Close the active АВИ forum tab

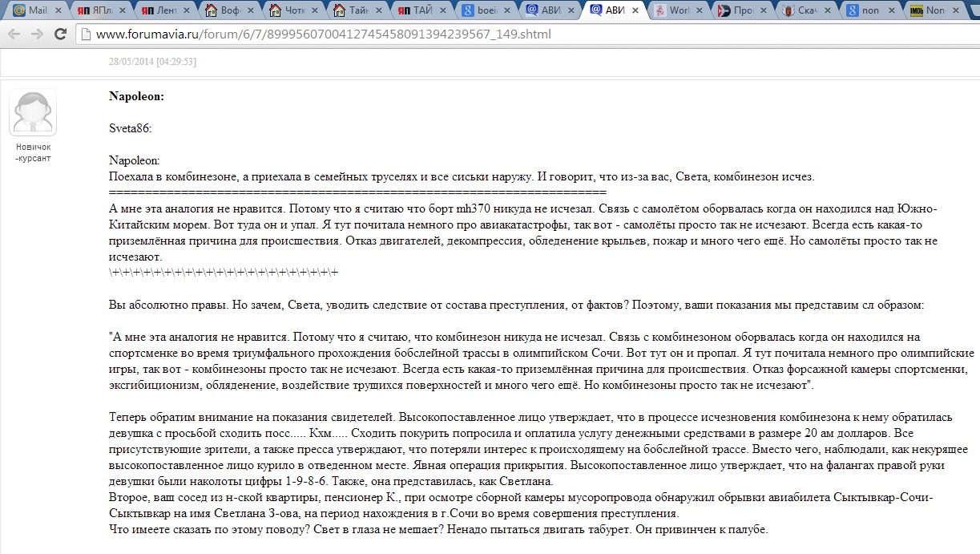click(x=635, y=10)
